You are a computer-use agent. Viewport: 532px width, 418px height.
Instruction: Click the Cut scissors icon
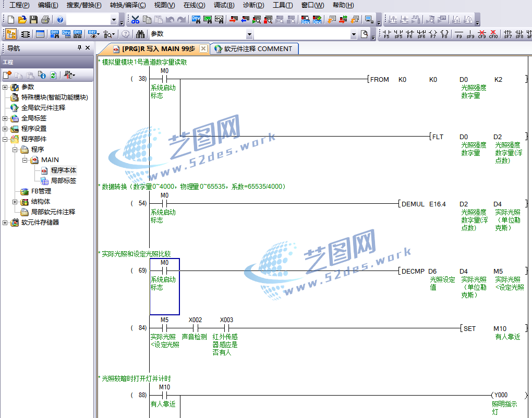tap(136, 20)
